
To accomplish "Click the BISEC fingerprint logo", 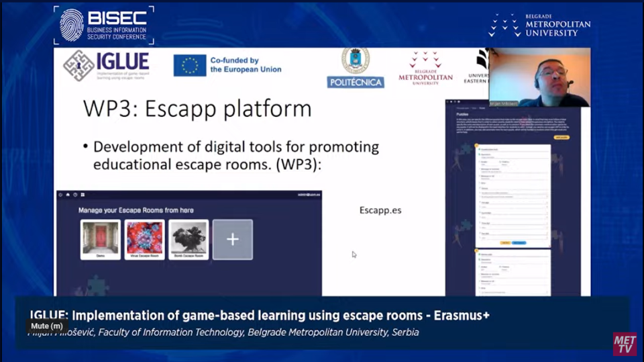I will (72, 25).
